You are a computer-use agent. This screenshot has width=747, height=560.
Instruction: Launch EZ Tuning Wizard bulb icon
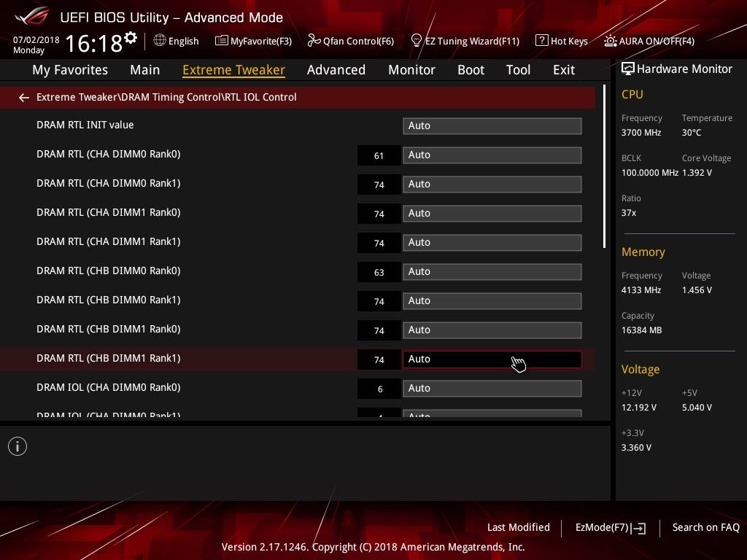point(416,41)
